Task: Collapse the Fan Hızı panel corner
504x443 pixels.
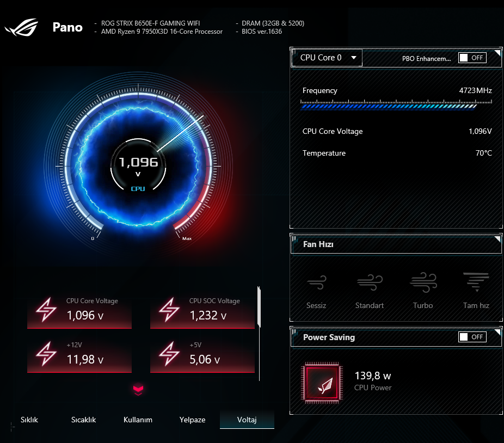Action: (497, 239)
